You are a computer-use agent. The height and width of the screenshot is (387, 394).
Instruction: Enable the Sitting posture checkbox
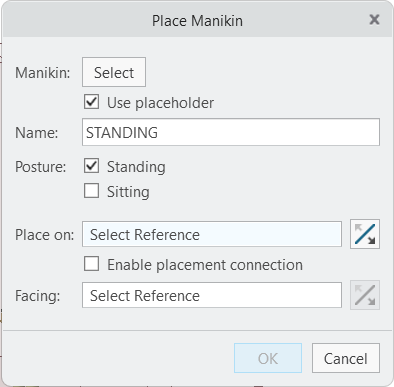[x=91, y=191]
